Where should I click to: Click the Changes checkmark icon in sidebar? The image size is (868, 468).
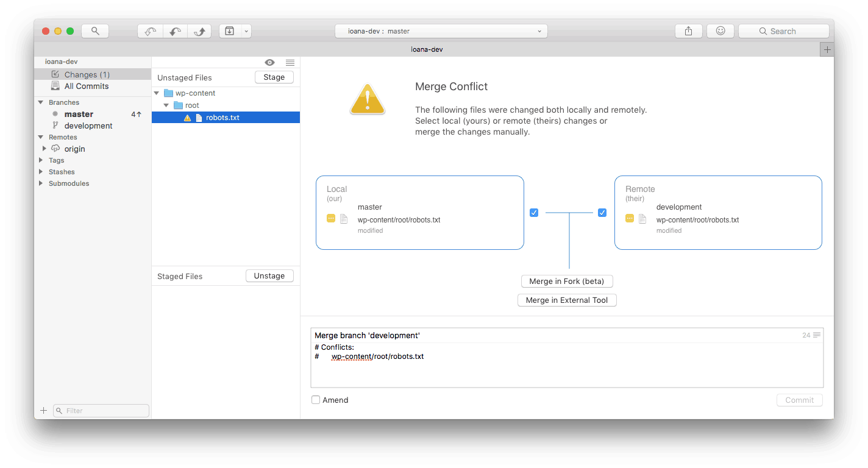pos(55,74)
